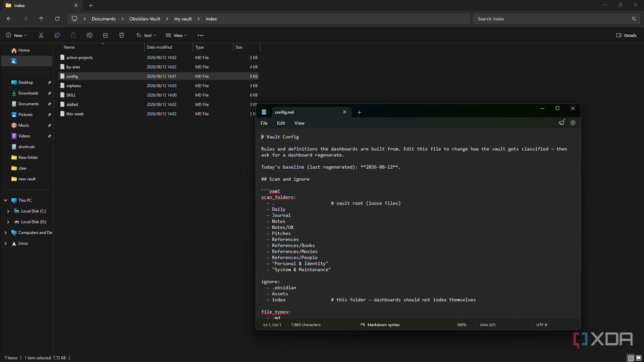Sort files by Size column header
This screenshot has height=362, width=644.
pyautogui.click(x=247, y=47)
